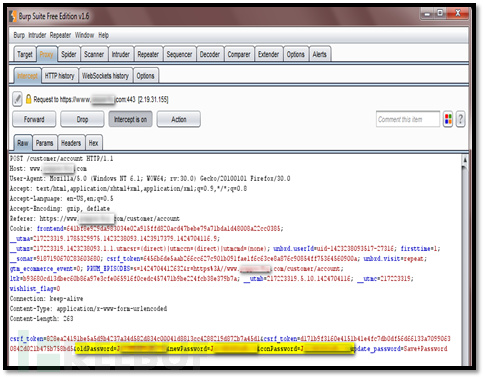Click the newPassword parameter in the body
The image size is (485, 379).
213,349
